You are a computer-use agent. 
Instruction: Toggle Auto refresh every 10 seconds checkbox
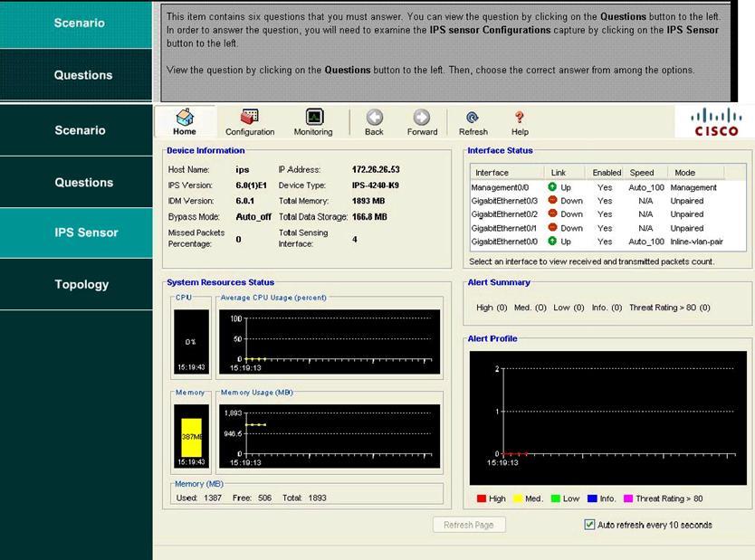589,525
